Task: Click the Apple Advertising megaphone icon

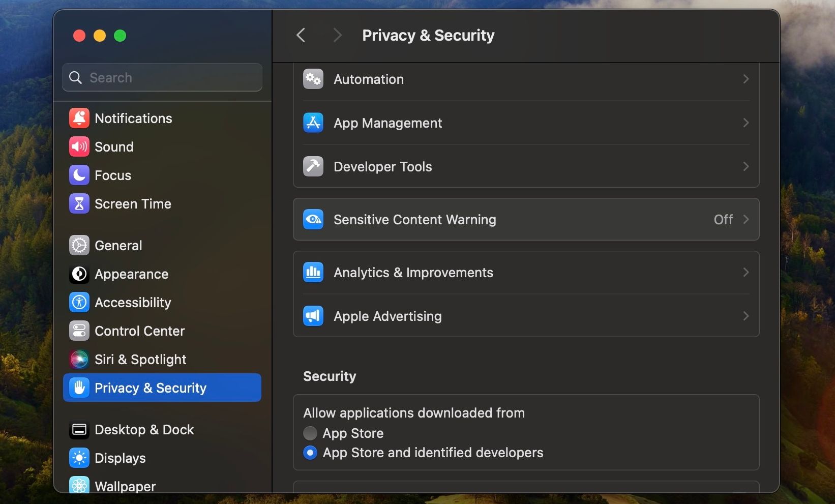Action: [x=313, y=316]
